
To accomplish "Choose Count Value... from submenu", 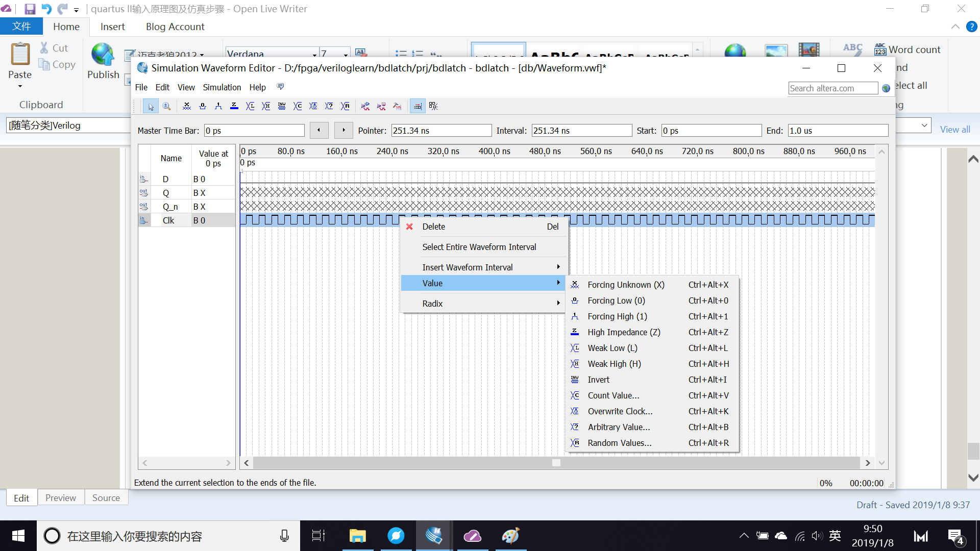I will pos(652,395).
